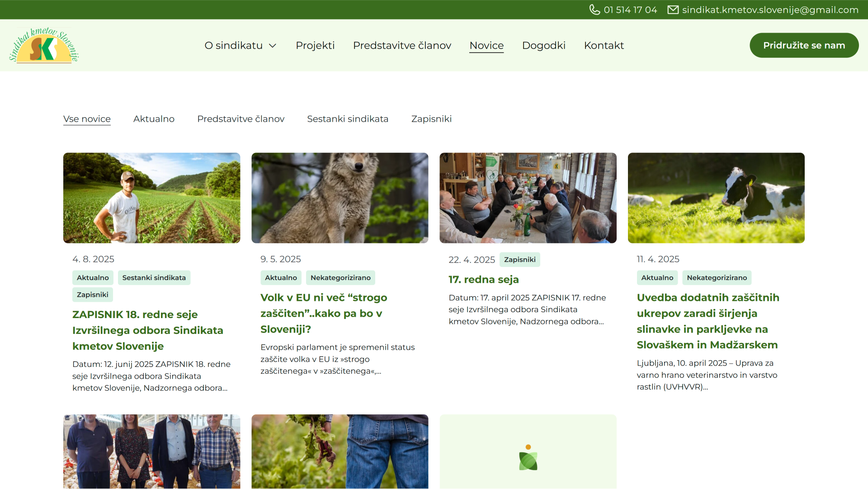Switch to the Zapisniki filter tab
The height and width of the screenshot is (489, 868).
click(x=431, y=119)
